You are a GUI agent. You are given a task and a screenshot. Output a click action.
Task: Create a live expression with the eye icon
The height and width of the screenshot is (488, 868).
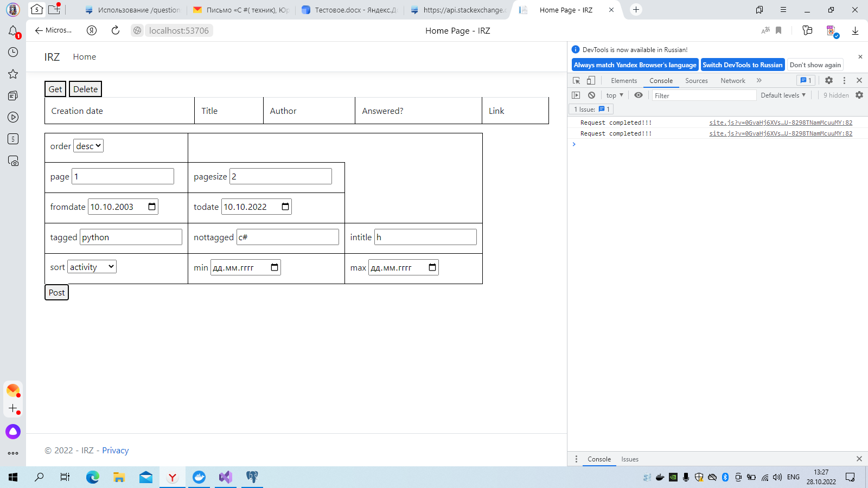click(639, 95)
